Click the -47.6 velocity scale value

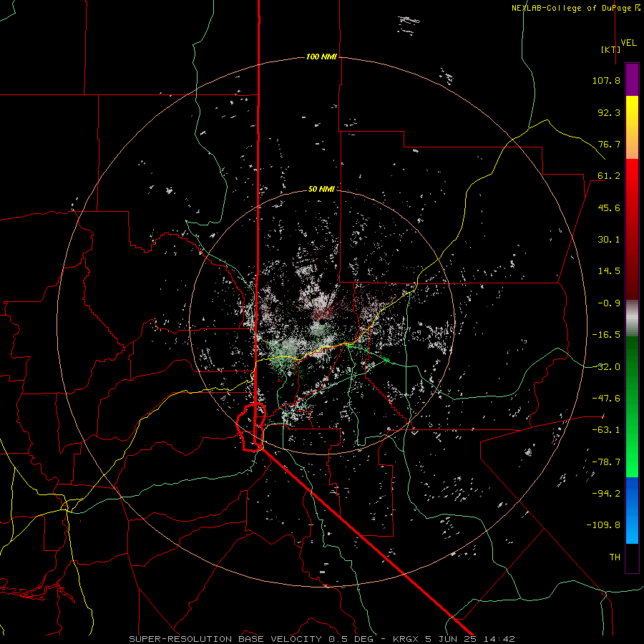point(606,399)
